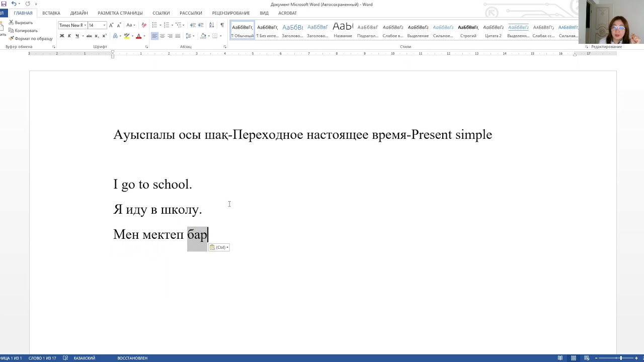Image resolution: width=644 pixels, height=362 pixels.
Task: Cut selection with Вырезать
Action: coord(21,23)
